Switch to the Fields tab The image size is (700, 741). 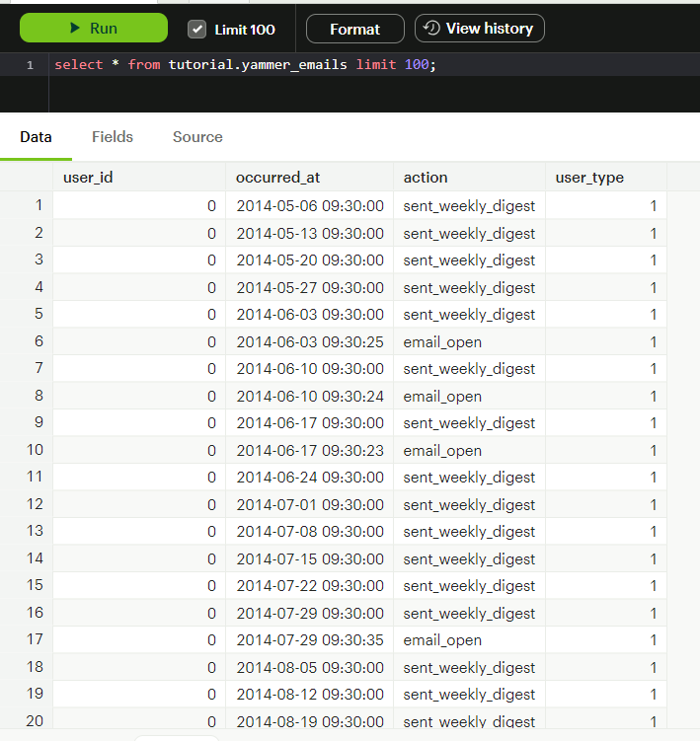tap(113, 137)
